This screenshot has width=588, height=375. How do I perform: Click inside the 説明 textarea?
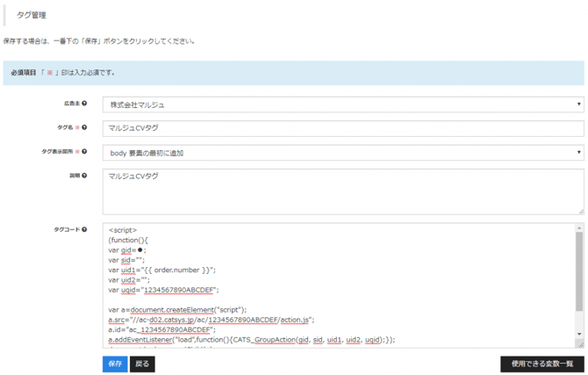343,191
